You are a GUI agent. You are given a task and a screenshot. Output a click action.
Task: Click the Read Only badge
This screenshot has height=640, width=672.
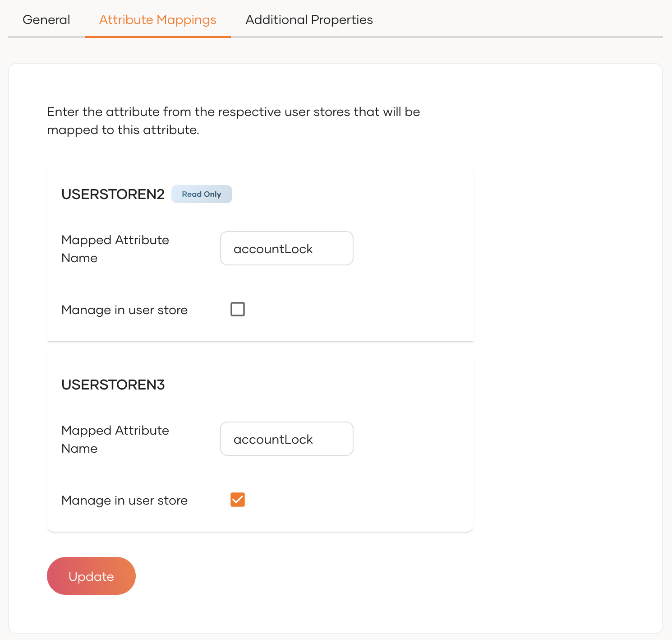[x=202, y=194]
